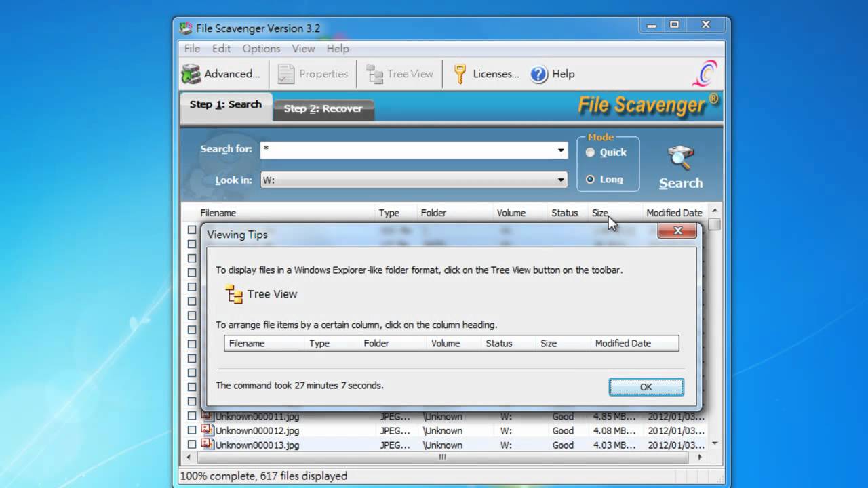The height and width of the screenshot is (488, 868).
Task: Close the Viewing Tips dialog
Action: point(677,231)
